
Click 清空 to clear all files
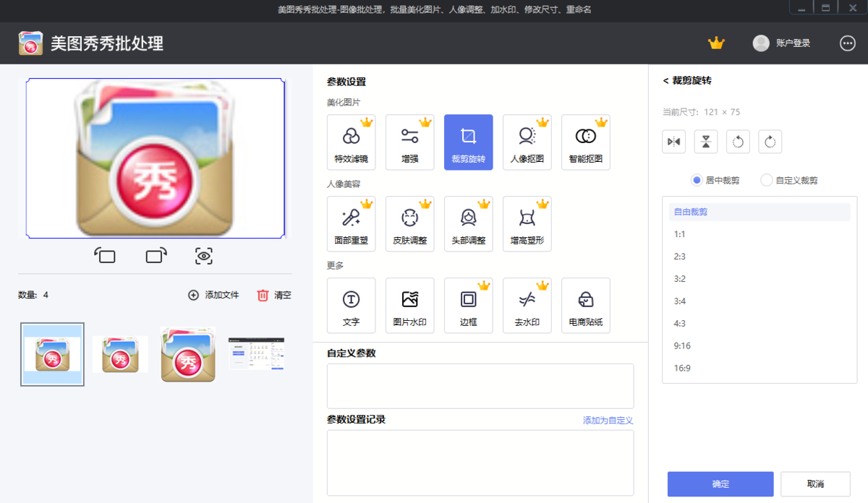pyautogui.click(x=274, y=295)
